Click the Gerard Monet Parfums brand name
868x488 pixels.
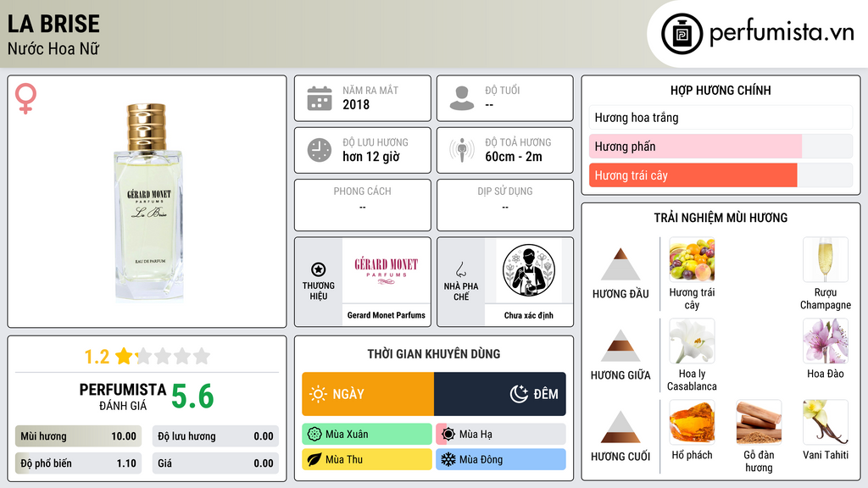pos(386,315)
